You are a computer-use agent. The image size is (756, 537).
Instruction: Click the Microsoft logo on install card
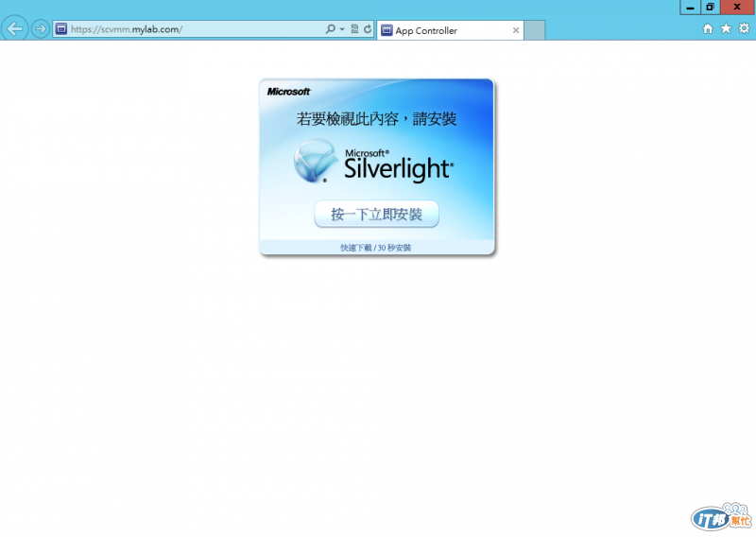pyautogui.click(x=289, y=92)
